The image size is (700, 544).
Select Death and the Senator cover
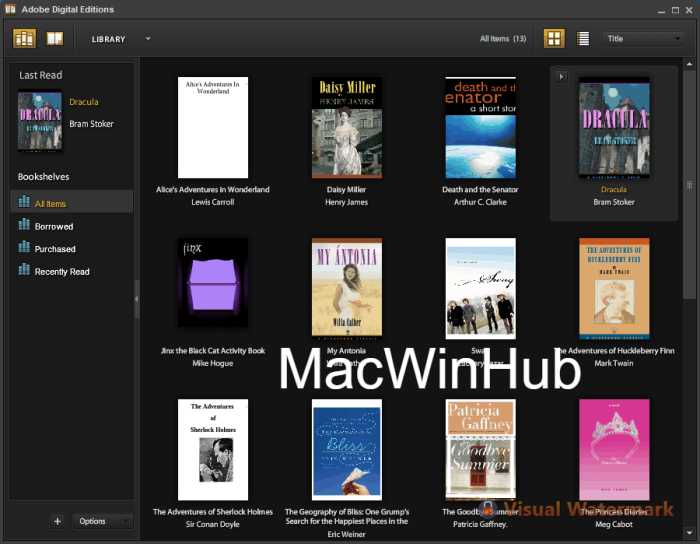pyautogui.click(x=480, y=128)
